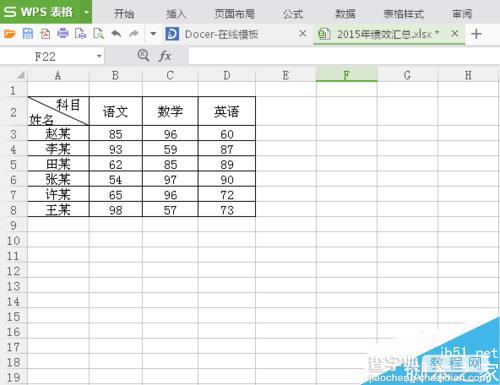Viewport: 500px width, 385px height.
Task: Close the Docer-在线模板 tab
Action: pos(302,34)
